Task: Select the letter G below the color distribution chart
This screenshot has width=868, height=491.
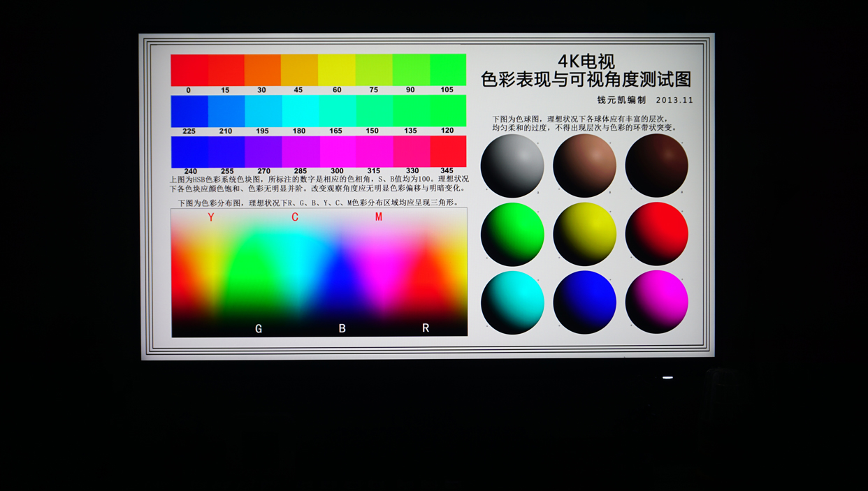Action: pyautogui.click(x=259, y=328)
